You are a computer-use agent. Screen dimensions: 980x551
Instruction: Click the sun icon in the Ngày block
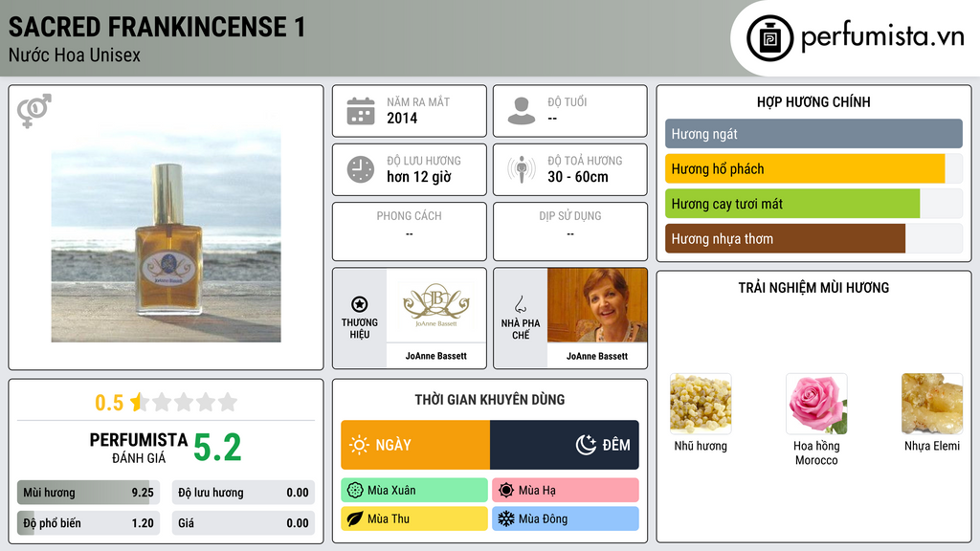[x=359, y=445]
